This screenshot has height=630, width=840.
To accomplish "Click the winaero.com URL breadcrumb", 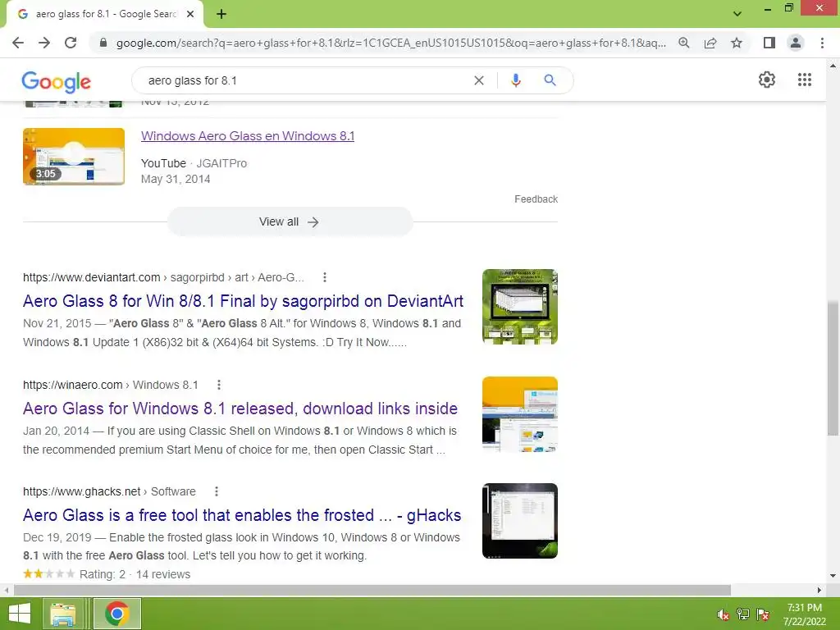I will tap(111, 385).
